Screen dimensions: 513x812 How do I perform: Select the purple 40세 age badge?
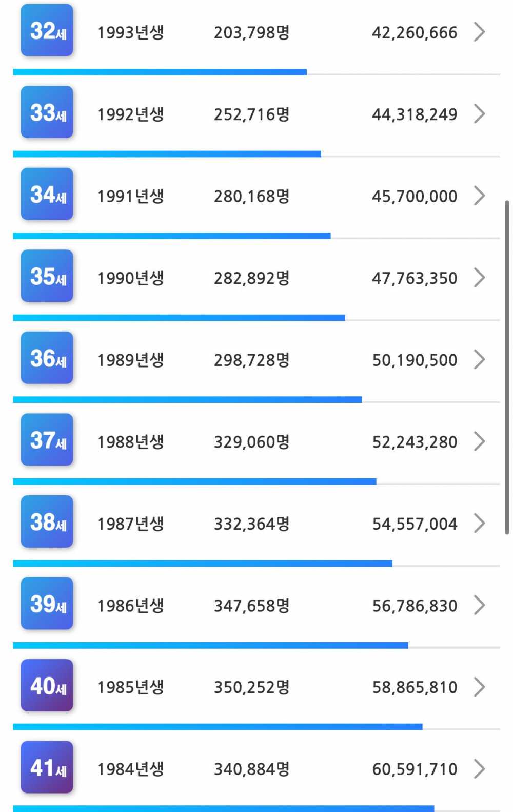pos(47,685)
